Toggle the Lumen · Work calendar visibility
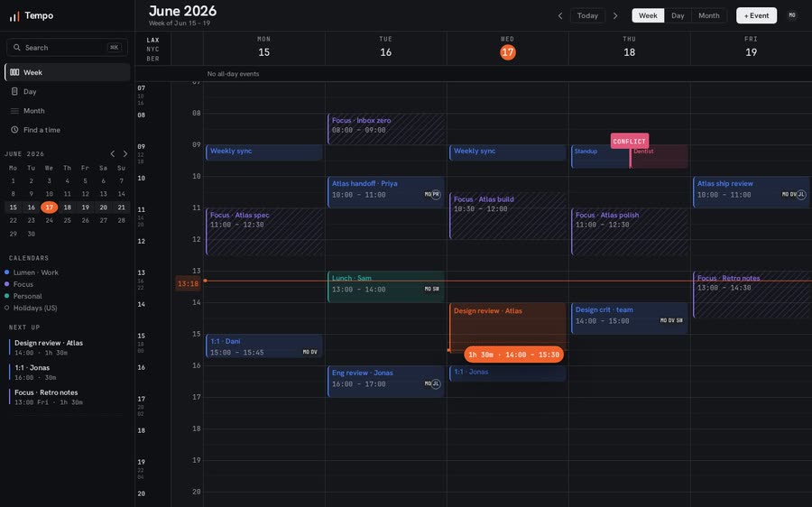The width and height of the screenshot is (812, 507). 6,272
